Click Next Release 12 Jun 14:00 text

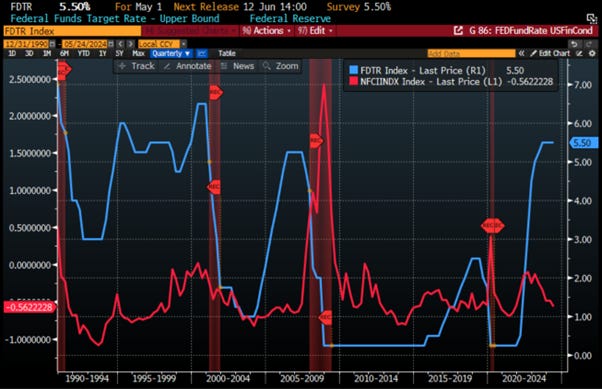tap(240, 7)
